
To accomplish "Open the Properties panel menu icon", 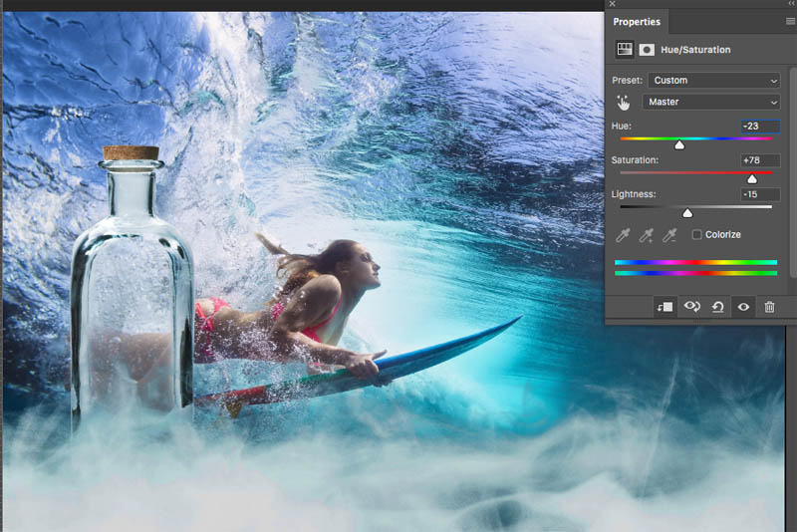I will point(790,21).
